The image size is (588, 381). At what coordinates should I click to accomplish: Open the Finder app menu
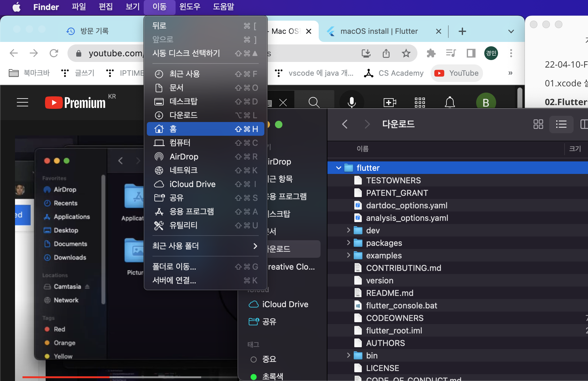[46, 7]
